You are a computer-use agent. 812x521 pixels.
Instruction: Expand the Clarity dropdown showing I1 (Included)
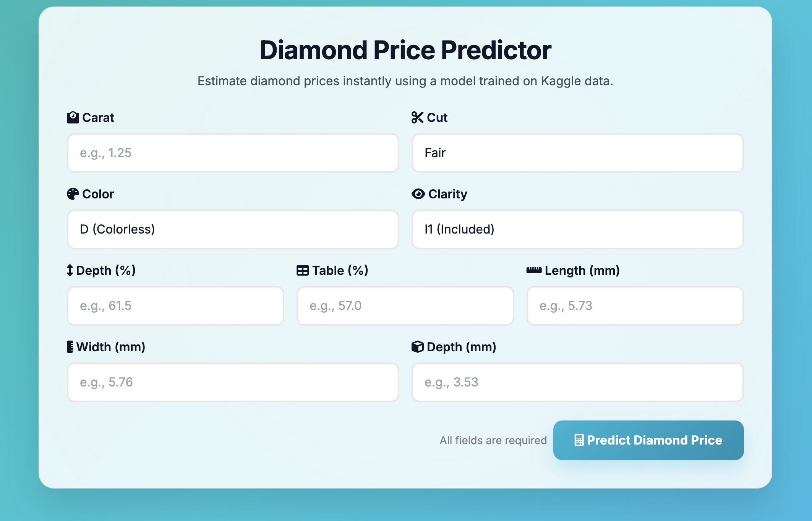(577, 229)
